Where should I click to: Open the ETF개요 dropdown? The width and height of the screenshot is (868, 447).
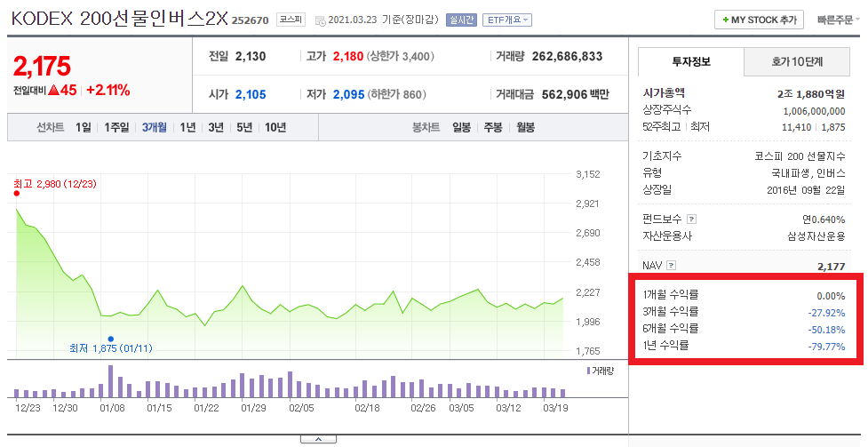(507, 20)
